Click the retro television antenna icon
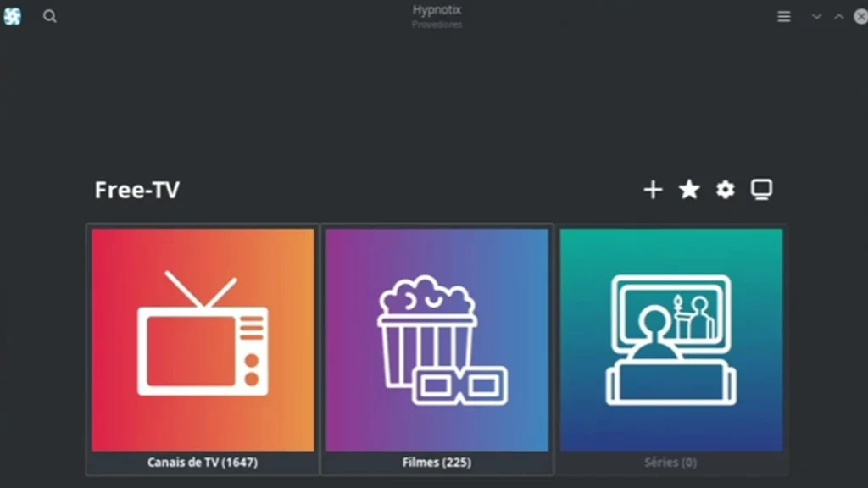 click(203, 334)
